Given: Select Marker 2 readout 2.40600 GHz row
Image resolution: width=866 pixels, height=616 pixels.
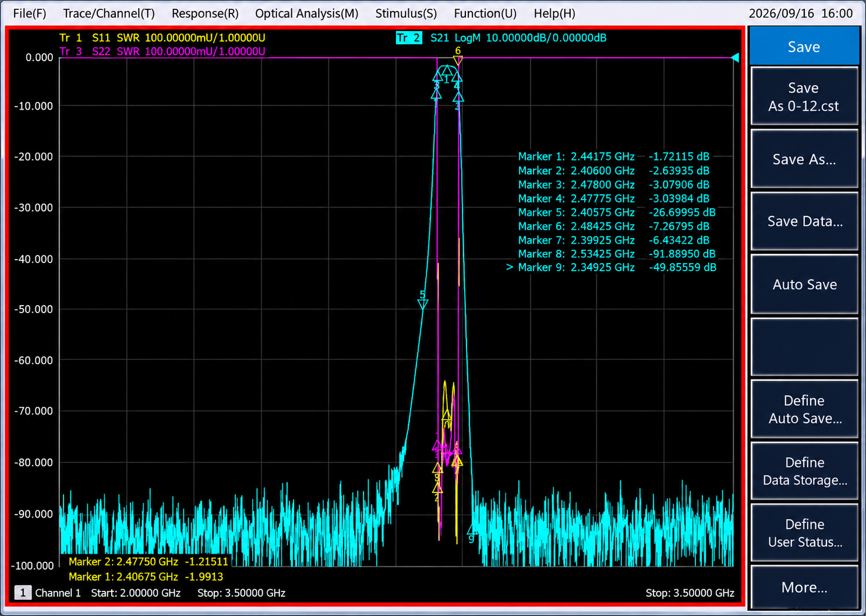Looking at the screenshot, I should (614, 171).
